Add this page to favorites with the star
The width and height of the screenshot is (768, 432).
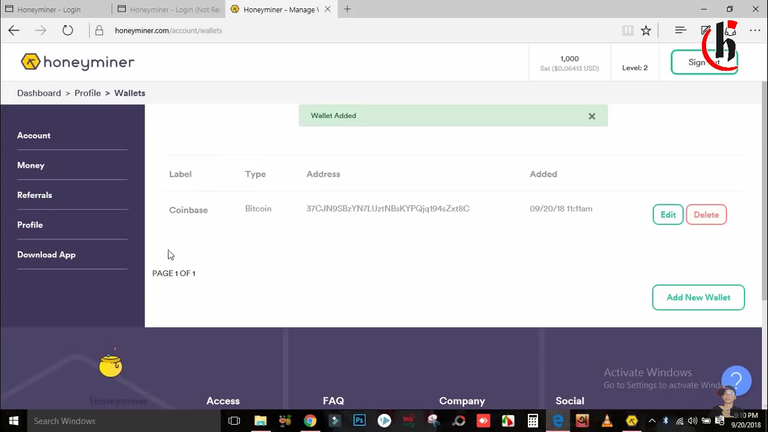pos(646,30)
